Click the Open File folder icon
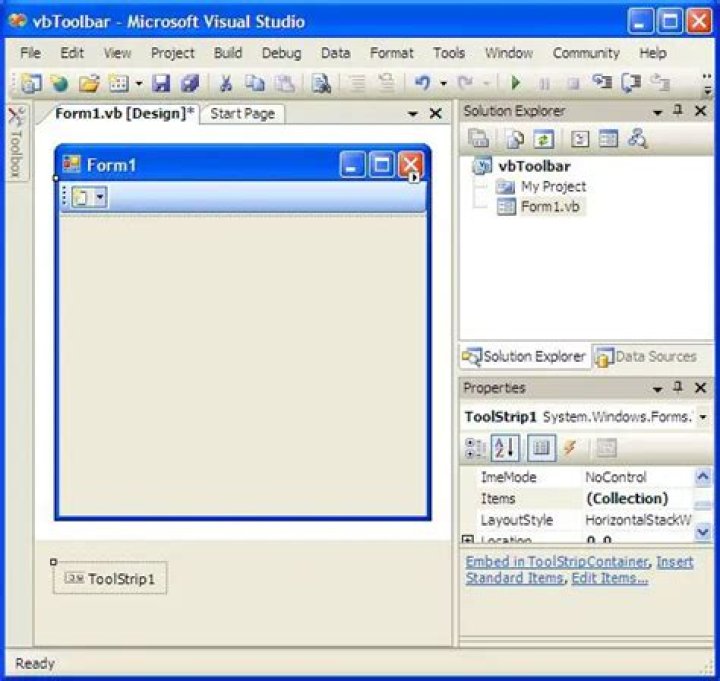 point(89,83)
